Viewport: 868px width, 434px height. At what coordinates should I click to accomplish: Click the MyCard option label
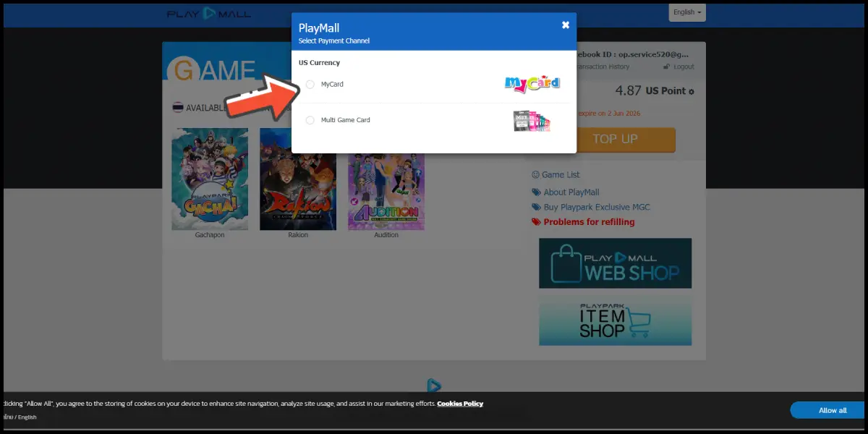(x=332, y=85)
